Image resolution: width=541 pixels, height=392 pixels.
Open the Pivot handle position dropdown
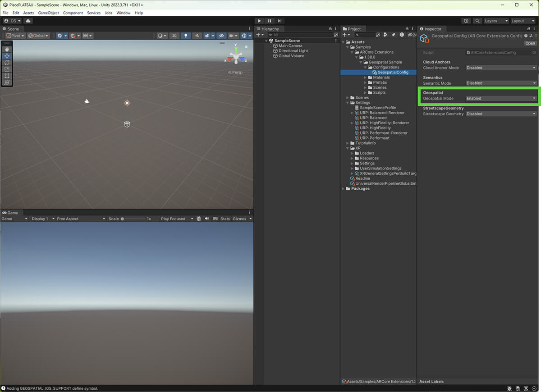click(15, 36)
